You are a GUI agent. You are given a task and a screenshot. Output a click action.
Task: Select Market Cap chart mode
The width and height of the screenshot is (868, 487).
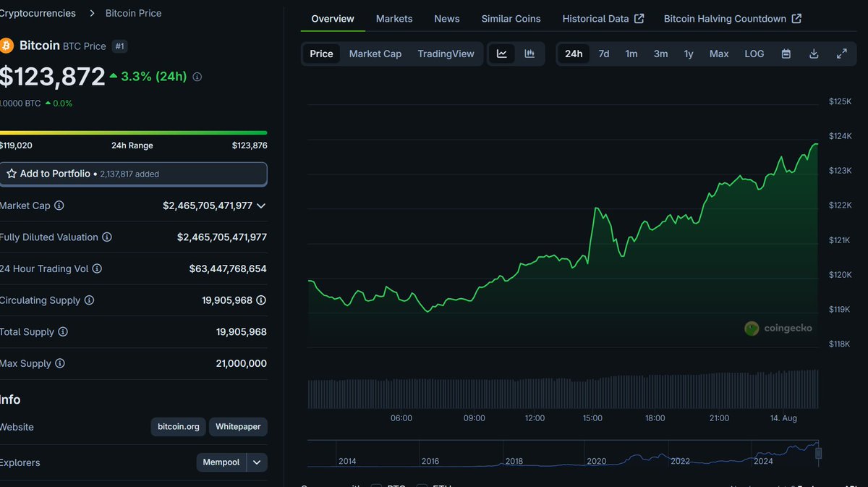(x=375, y=54)
